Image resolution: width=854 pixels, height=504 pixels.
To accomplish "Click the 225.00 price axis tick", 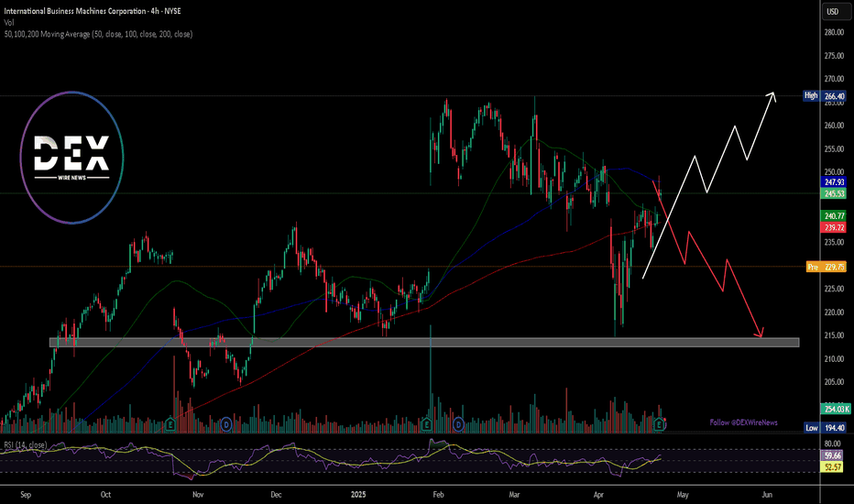I will click(x=834, y=289).
